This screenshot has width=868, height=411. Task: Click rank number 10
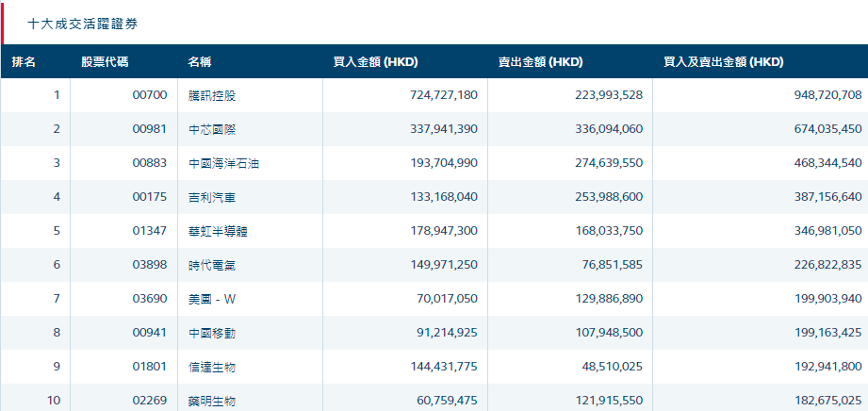pos(54,400)
